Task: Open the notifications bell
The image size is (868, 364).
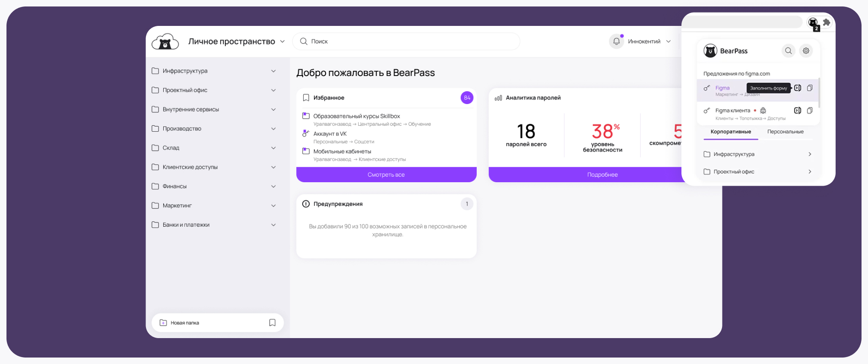Action: [x=616, y=41]
